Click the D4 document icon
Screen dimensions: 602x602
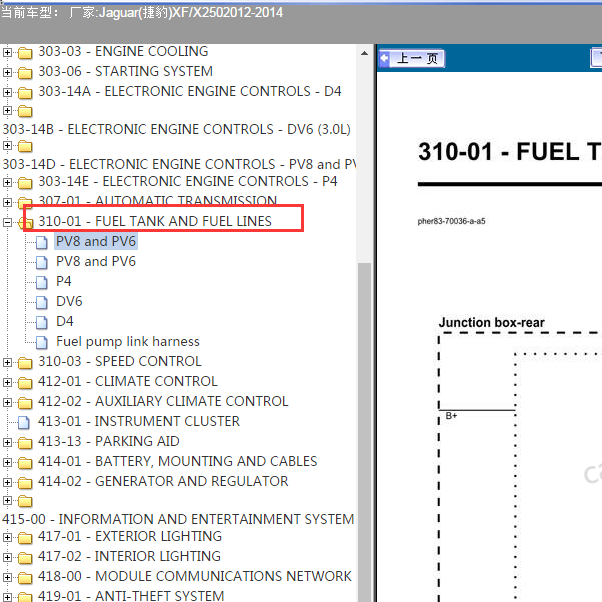41,322
